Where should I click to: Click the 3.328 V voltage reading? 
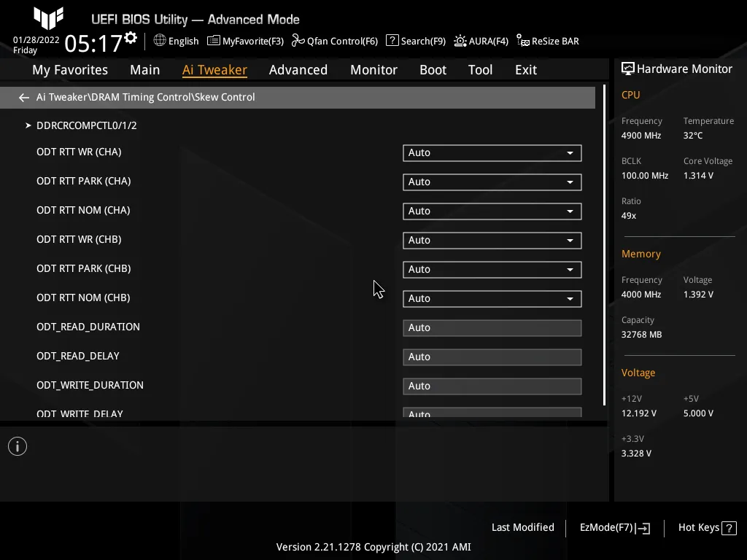pyautogui.click(x=636, y=454)
